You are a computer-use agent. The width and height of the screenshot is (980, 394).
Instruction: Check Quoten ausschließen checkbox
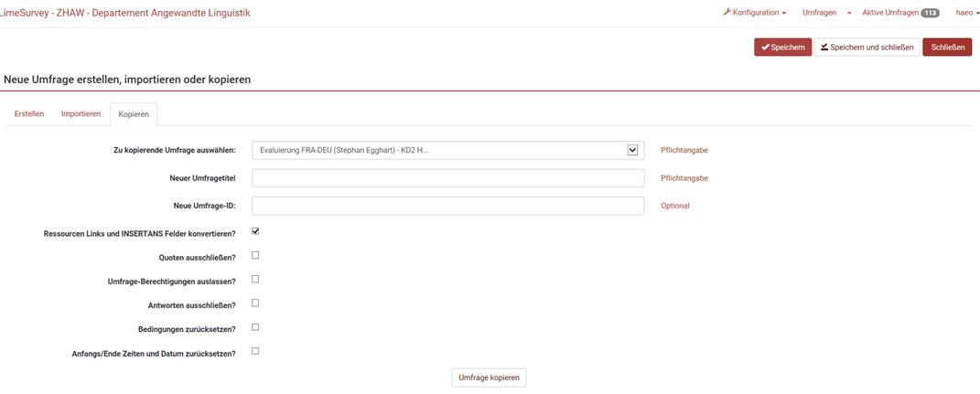[255, 255]
